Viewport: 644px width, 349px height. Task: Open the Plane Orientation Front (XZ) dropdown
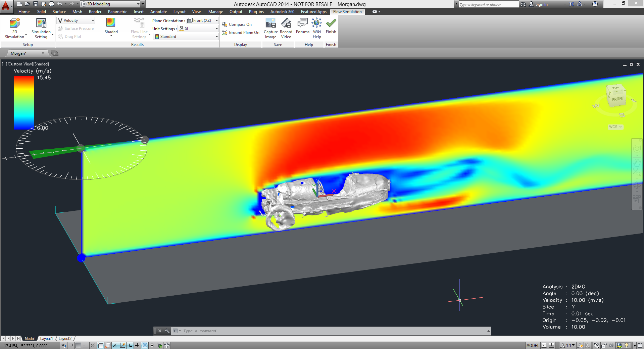click(x=216, y=20)
